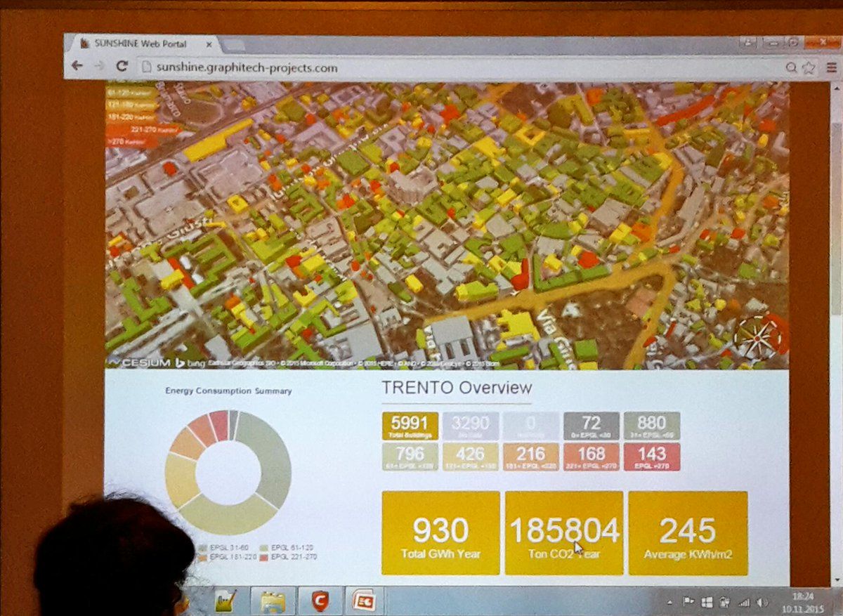Open the Chrome hamburger menu
Image resolution: width=843 pixels, height=616 pixels.
(831, 67)
